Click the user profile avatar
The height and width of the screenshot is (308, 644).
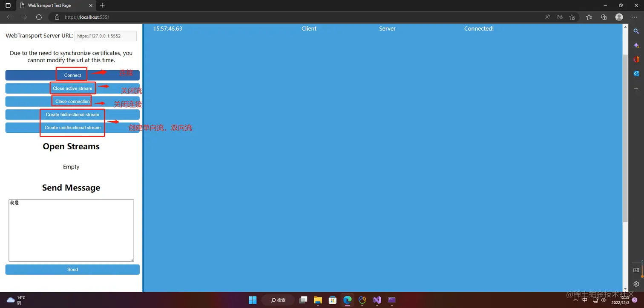pos(619,17)
